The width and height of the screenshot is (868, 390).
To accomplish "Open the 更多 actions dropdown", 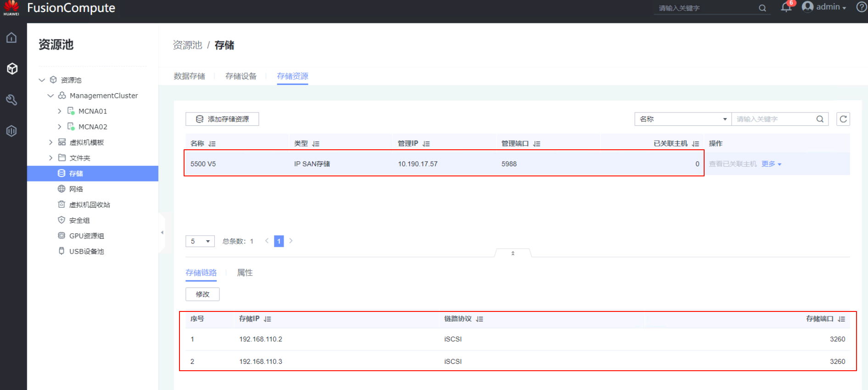I will pyautogui.click(x=771, y=164).
